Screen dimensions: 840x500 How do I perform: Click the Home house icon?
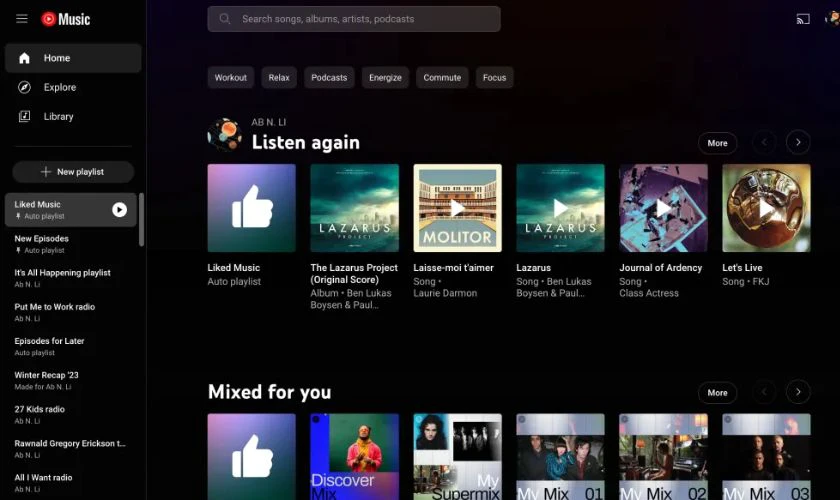pos(24,58)
